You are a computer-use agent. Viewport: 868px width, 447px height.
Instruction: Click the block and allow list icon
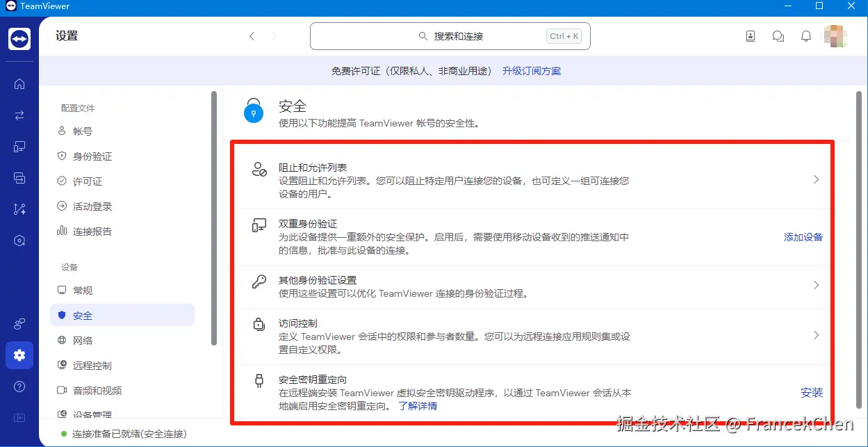point(259,170)
